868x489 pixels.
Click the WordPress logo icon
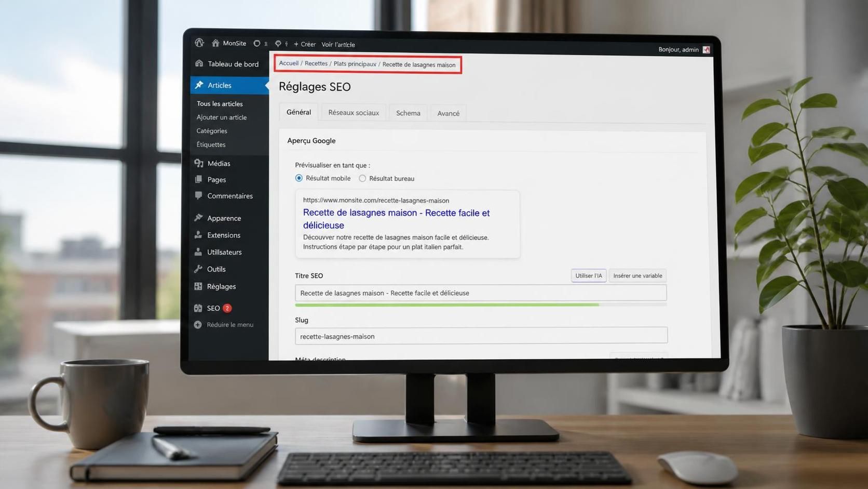tap(199, 43)
